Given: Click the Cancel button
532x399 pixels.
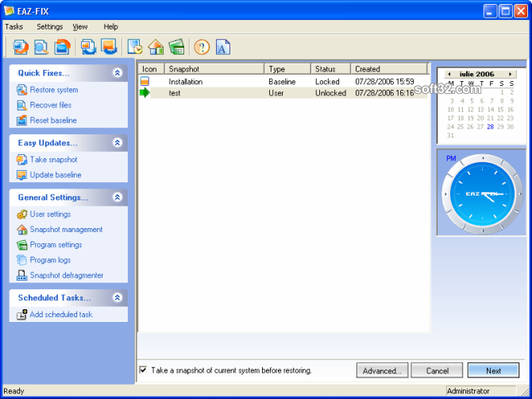Looking at the screenshot, I should pos(437,370).
